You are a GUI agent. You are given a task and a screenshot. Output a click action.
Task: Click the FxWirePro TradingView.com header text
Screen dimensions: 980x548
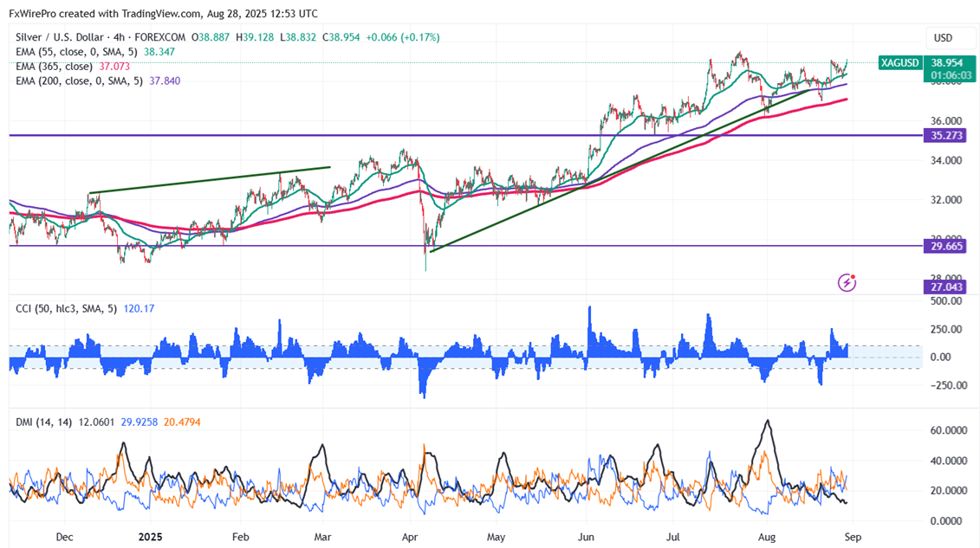coord(163,13)
